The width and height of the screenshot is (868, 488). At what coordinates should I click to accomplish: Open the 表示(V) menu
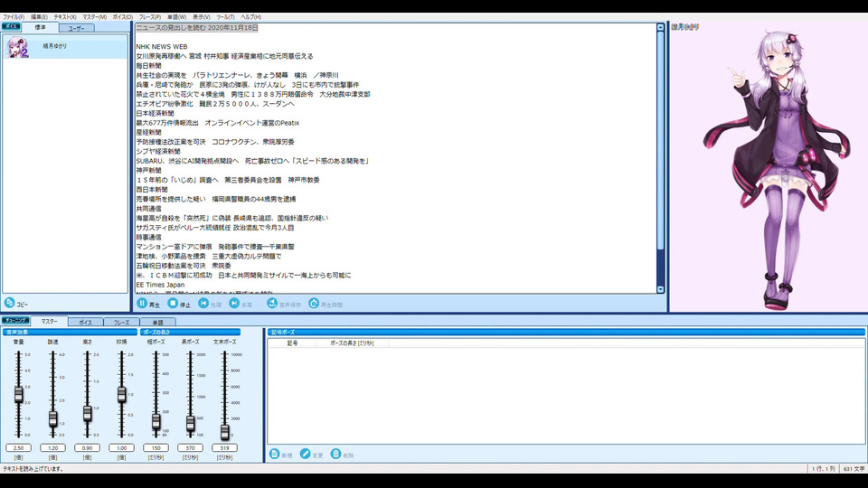coord(201,17)
